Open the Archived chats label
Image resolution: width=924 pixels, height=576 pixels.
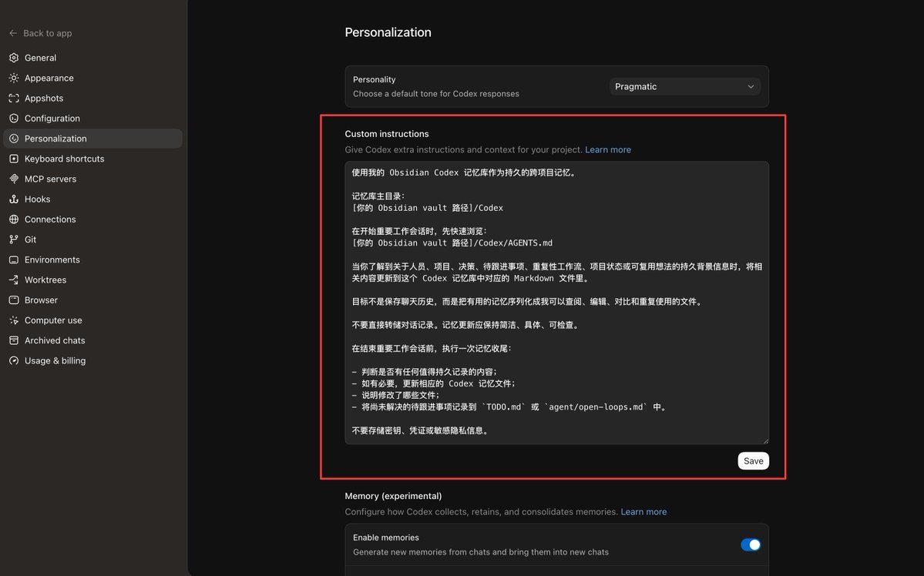coord(55,340)
